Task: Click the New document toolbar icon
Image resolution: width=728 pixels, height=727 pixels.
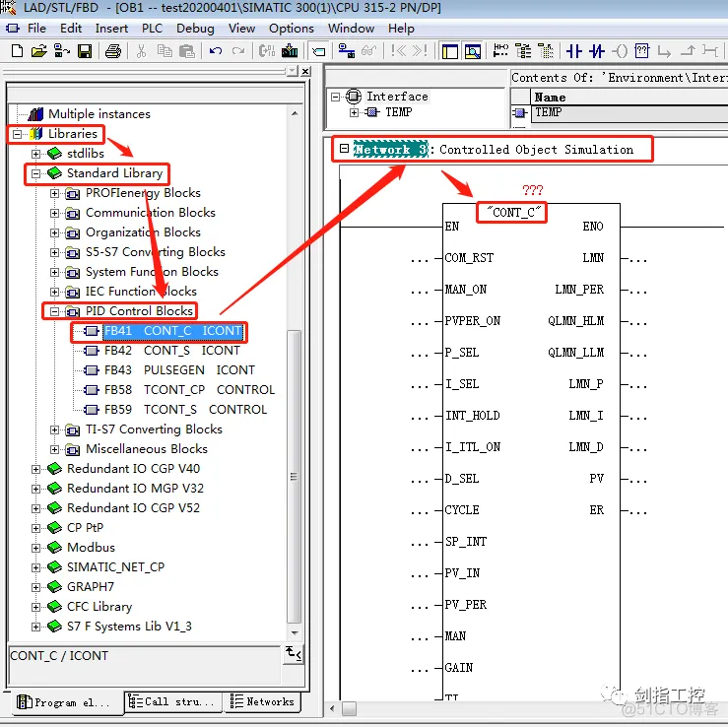Action: (x=17, y=50)
